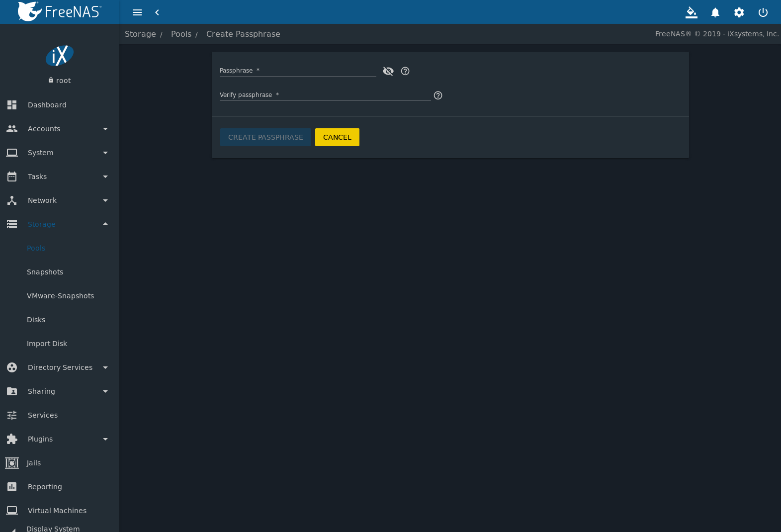781x532 pixels.
Task: Expand the Sharing menu arrow
Action: pyautogui.click(x=105, y=391)
